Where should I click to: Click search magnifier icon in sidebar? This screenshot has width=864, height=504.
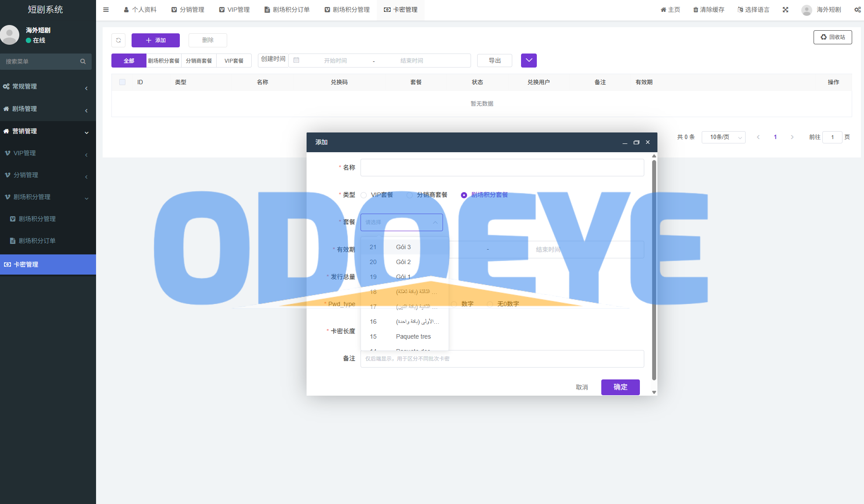(83, 61)
